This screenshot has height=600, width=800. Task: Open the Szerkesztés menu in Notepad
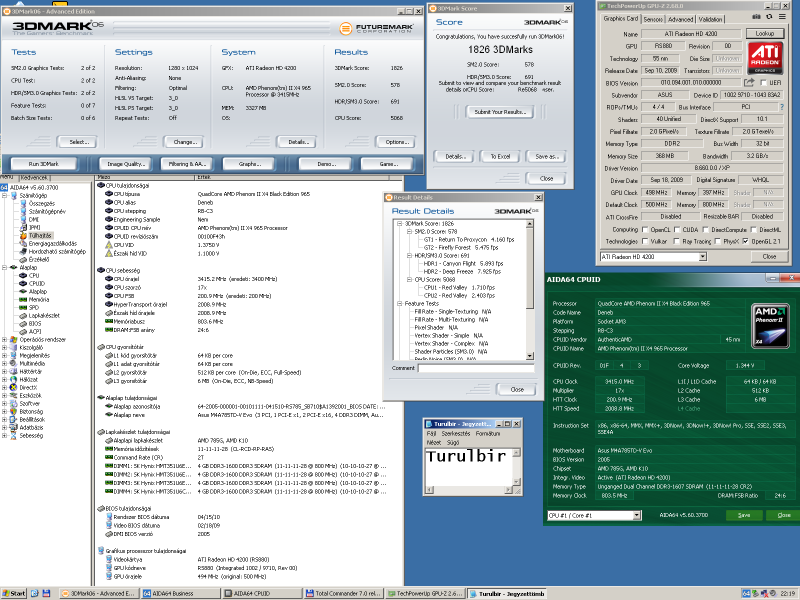tap(457, 433)
